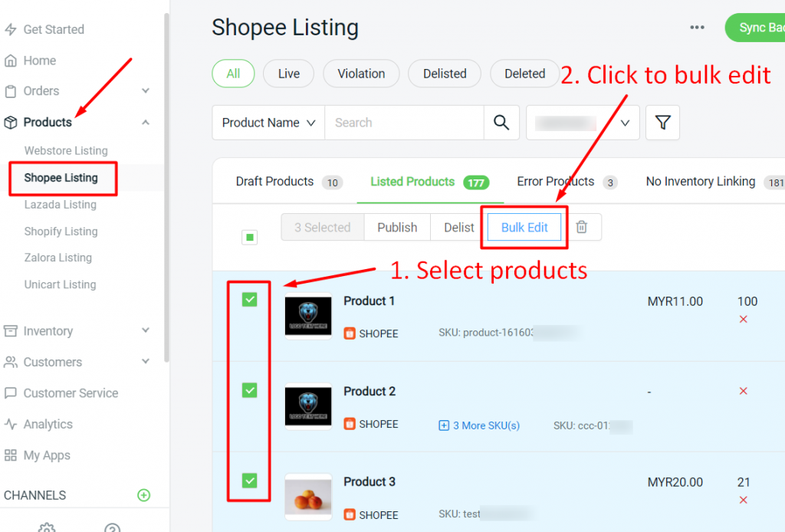This screenshot has height=532, width=785.
Task: Expand the Orders menu chevron
Action: click(x=146, y=91)
